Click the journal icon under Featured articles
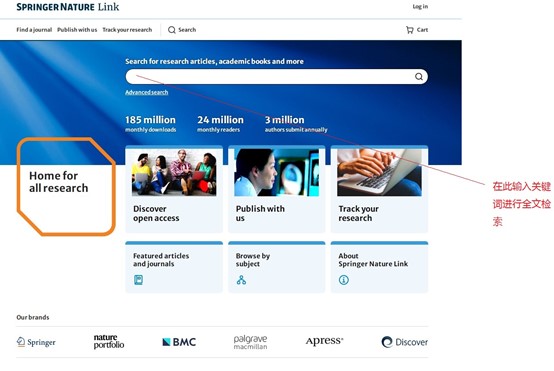 (x=138, y=280)
